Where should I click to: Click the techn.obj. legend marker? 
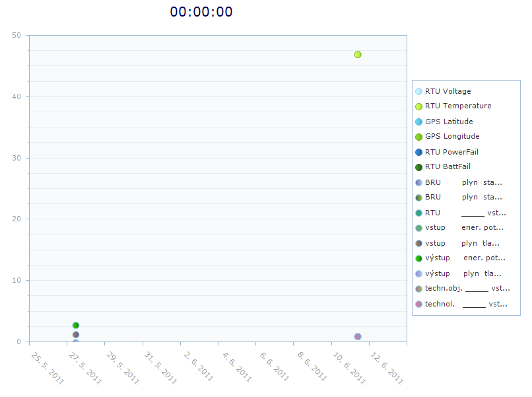(x=418, y=289)
